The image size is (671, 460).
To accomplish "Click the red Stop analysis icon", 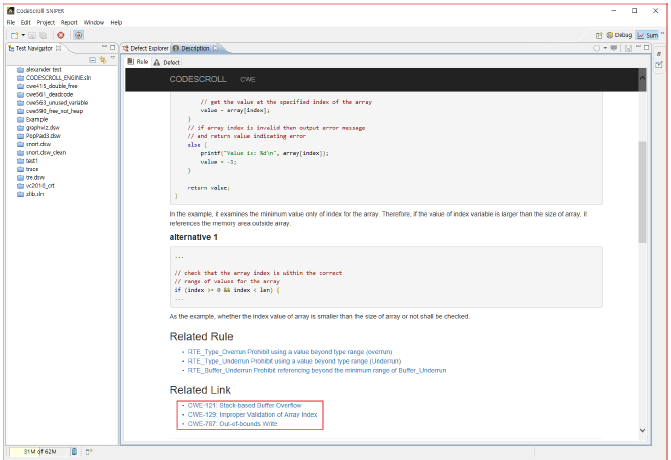I will tap(61, 36).
